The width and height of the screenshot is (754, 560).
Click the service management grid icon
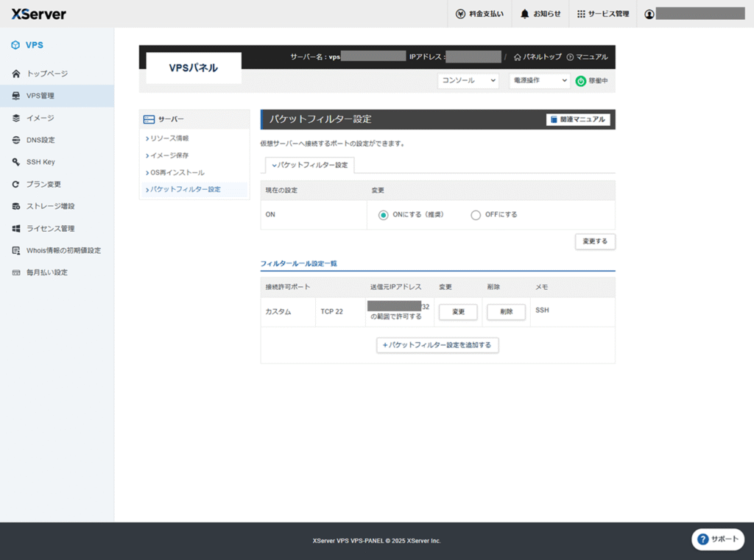(x=581, y=14)
